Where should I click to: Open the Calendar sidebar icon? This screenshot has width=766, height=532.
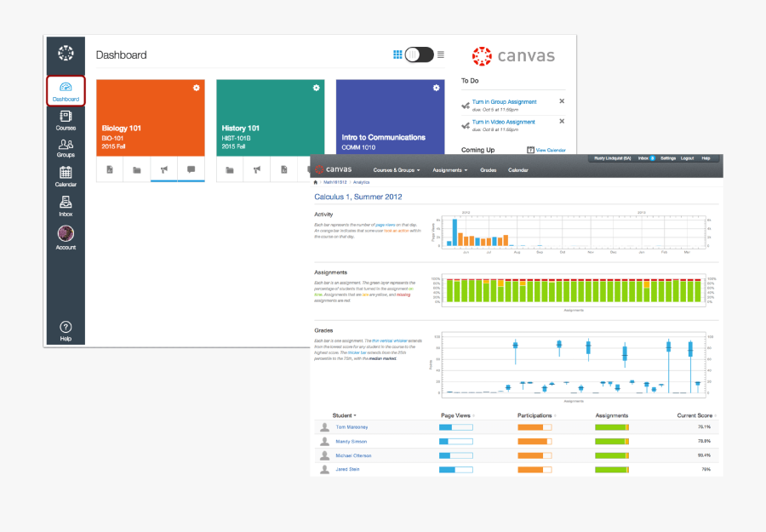(x=66, y=176)
